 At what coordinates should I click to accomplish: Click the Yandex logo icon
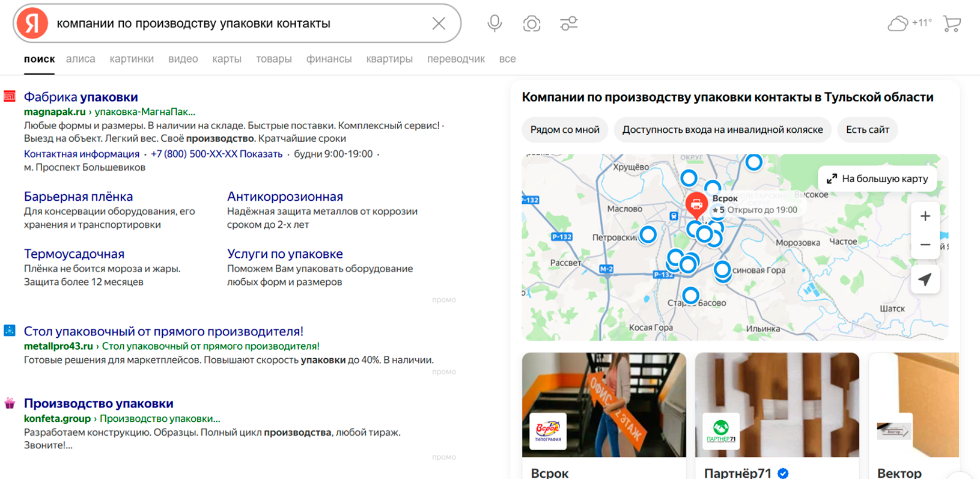[32, 23]
